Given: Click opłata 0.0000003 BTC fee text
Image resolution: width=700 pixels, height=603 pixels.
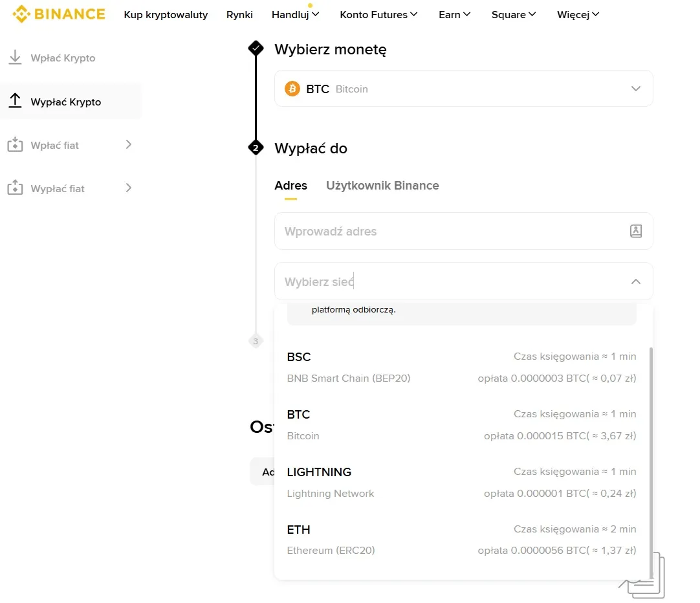Looking at the screenshot, I should 557,378.
